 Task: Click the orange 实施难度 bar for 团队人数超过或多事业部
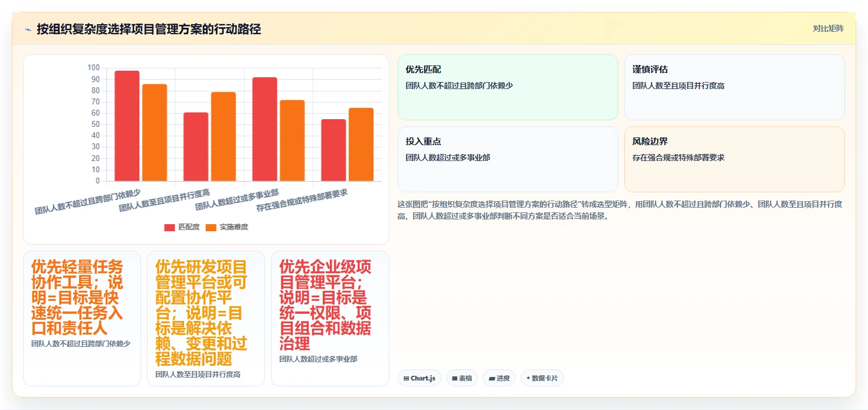pyautogui.click(x=293, y=140)
